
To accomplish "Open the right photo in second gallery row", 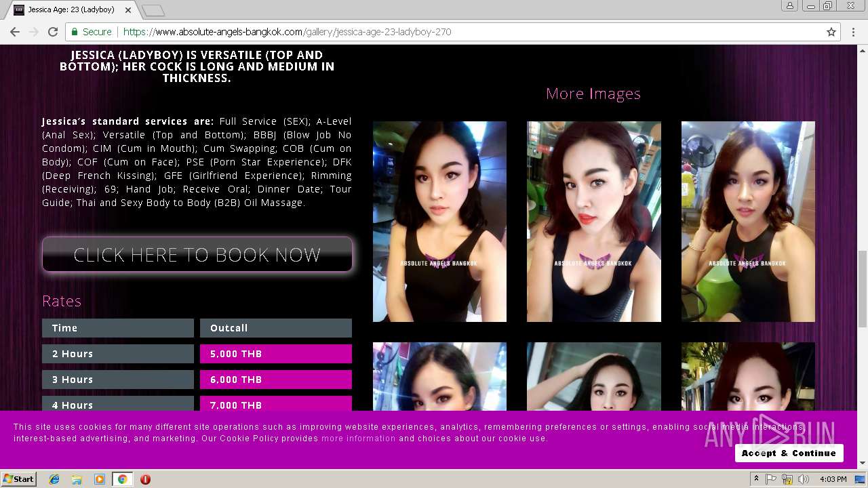I will point(748,376).
